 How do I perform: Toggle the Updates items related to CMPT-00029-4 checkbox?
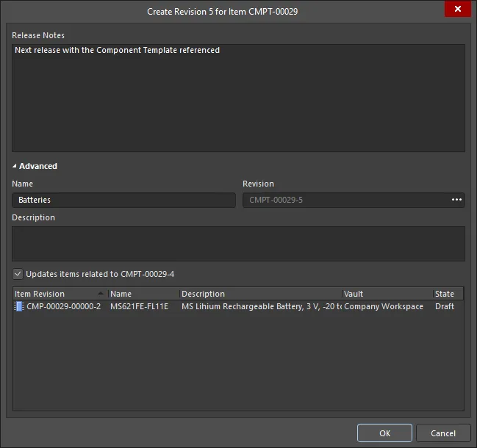click(18, 274)
